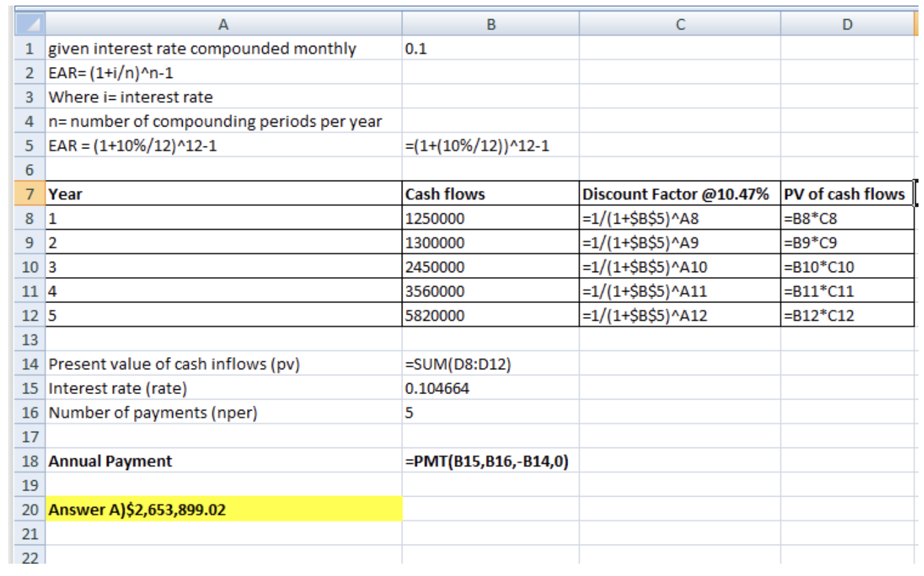The width and height of the screenshot is (924, 576).
Task: Click formula '=1/(1+$B$5)^A10'
Action: click(680, 267)
